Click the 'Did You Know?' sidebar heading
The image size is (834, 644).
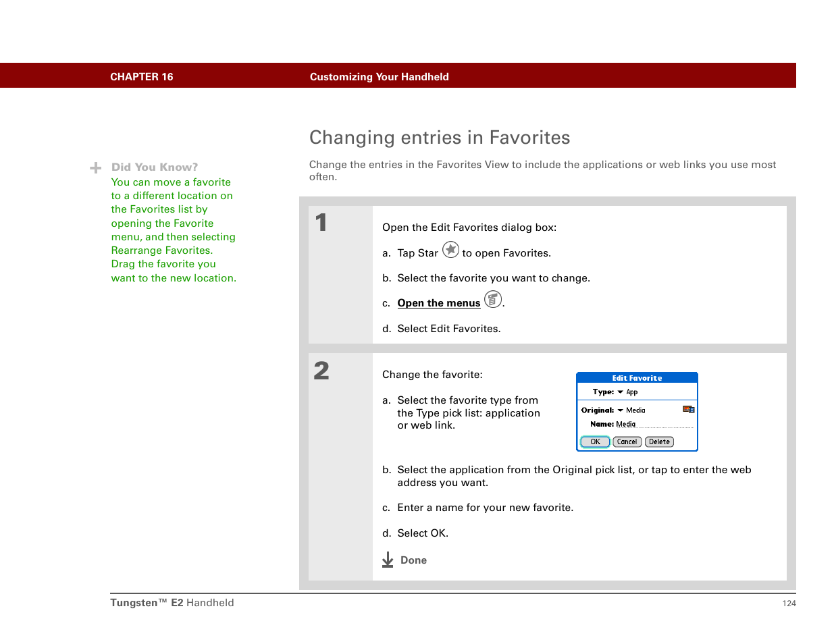click(155, 167)
